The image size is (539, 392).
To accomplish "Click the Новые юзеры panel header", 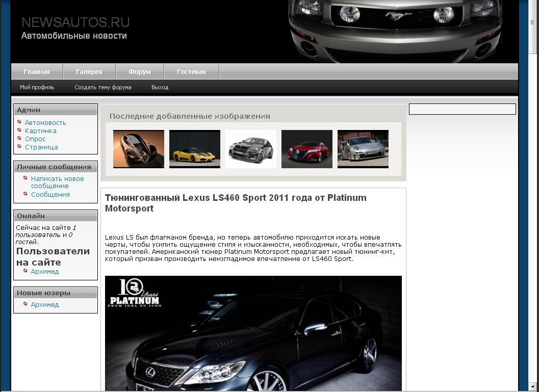I will click(x=56, y=293).
